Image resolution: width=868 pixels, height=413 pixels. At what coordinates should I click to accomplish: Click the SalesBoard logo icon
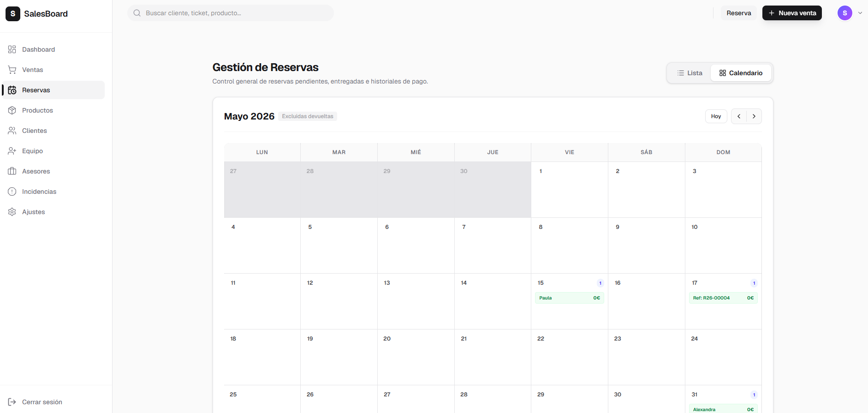pyautogui.click(x=13, y=14)
